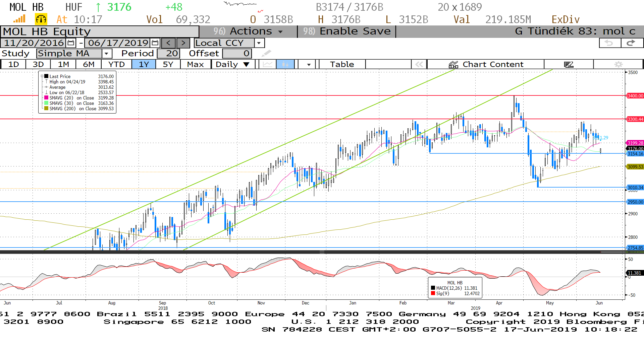Click the 'High on 04/24/19' legend row
644x348 pixels.
point(79,82)
